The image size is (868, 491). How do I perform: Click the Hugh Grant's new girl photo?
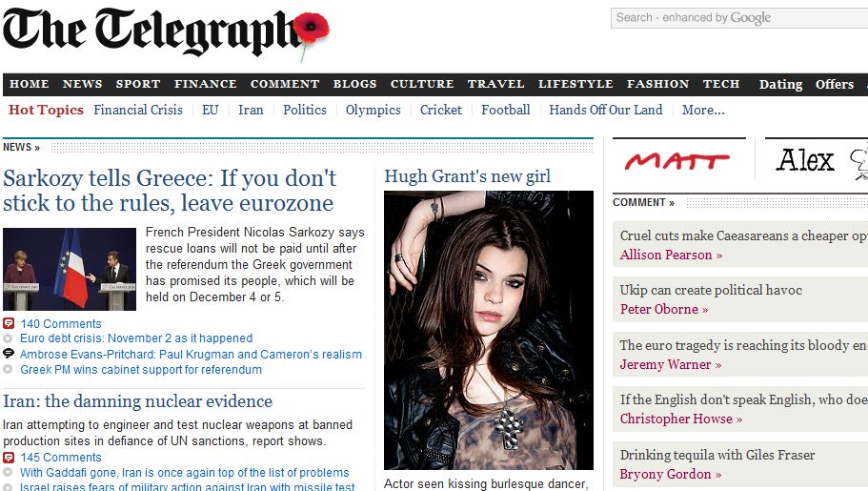pyautogui.click(x=489, y=330)
